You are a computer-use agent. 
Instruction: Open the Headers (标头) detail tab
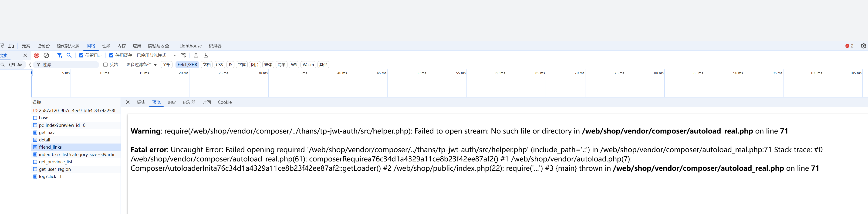(141, 102)
